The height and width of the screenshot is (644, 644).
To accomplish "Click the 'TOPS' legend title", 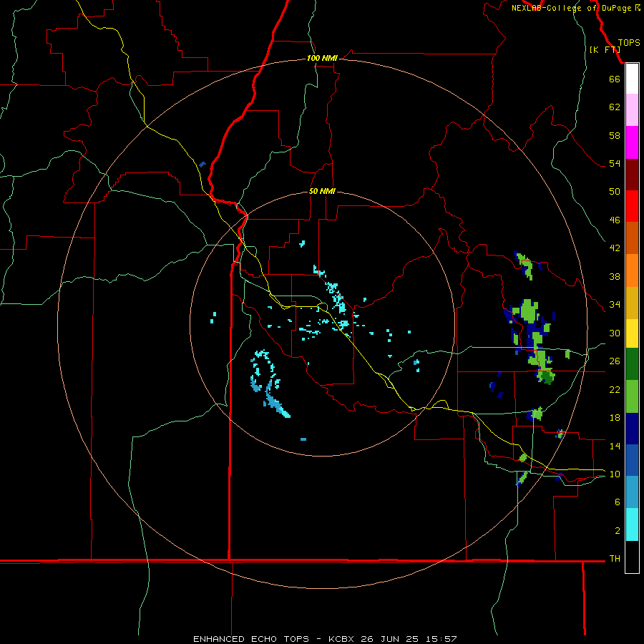I will click(629, 43).
